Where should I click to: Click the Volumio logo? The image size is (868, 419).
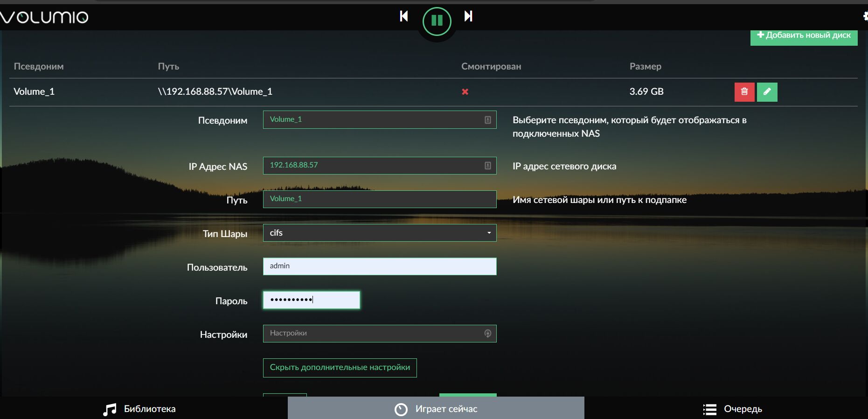click(44, 17)
